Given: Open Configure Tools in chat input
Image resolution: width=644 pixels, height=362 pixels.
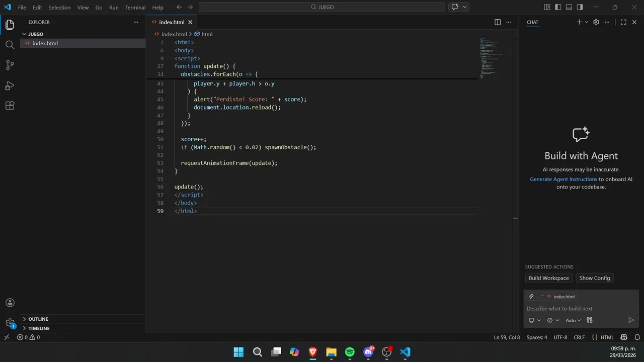Looking at the screenshot, I should coord(590,320).
